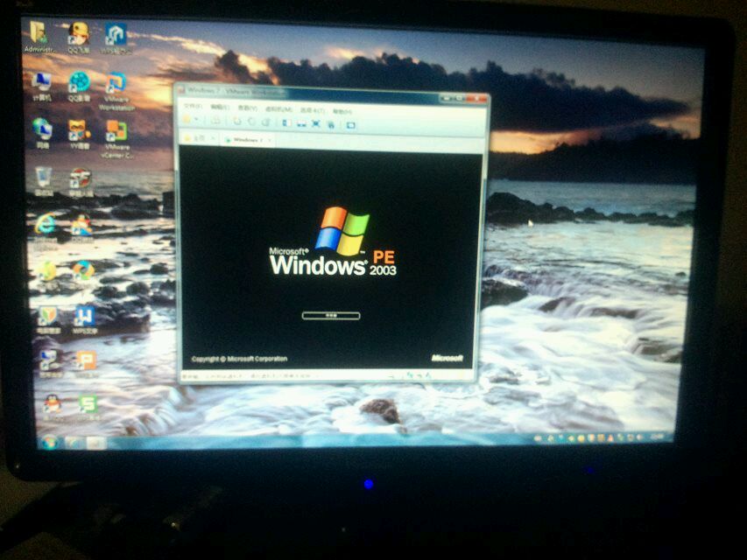The width and height of the screenshot is (747, 560).
Task: Close the VMware Workstation window
Action: pos(477,99)
